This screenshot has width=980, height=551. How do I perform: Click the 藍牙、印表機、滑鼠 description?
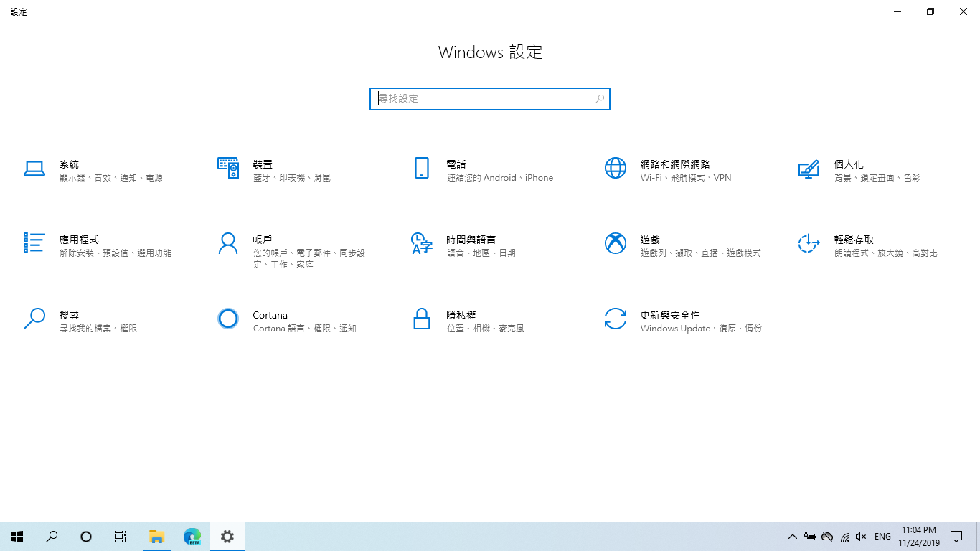tap(292, 178)
